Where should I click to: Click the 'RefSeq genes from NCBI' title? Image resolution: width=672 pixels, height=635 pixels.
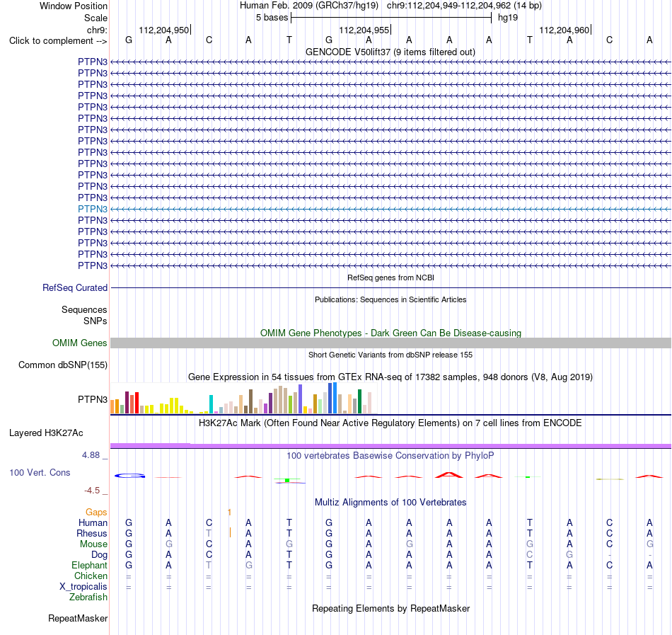(390, 278)
